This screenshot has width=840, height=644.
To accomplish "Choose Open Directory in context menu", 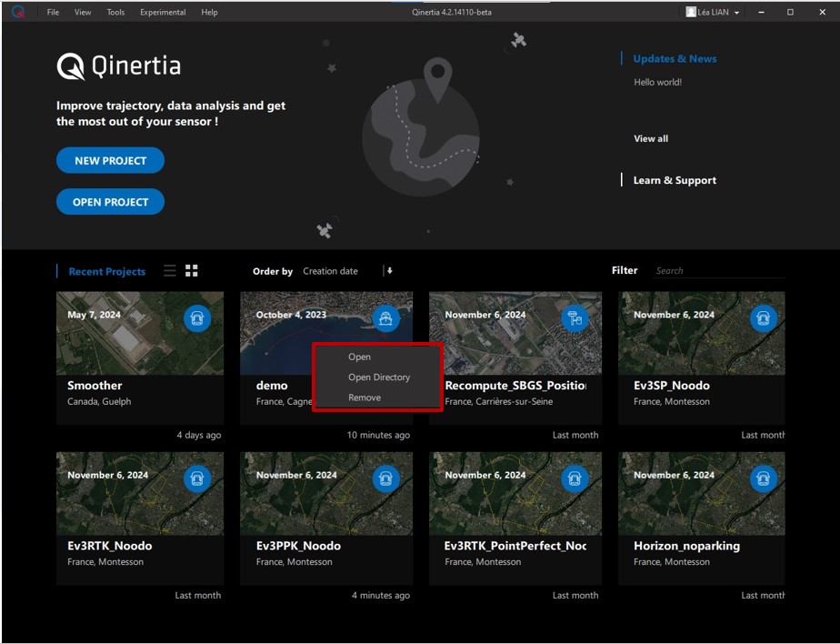I will click(x=378, y=377).
